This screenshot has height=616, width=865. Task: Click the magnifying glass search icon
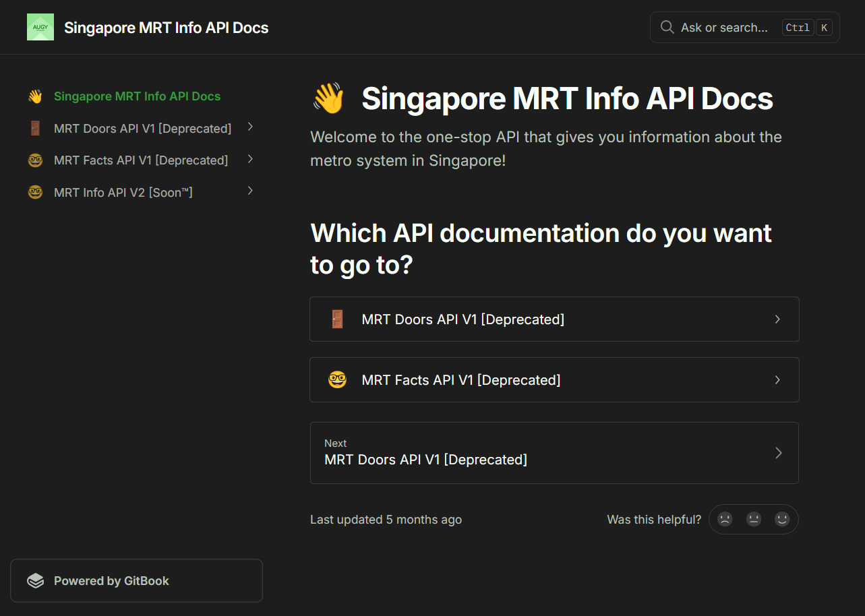[667, 28]
